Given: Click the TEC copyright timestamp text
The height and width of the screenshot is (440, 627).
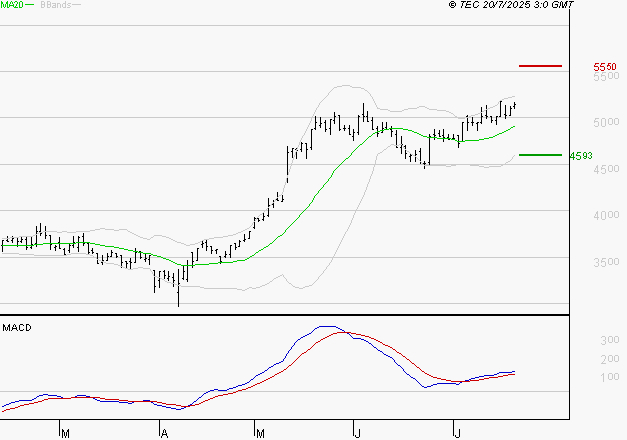Looking at the screenshot, I should pos(511,5).
